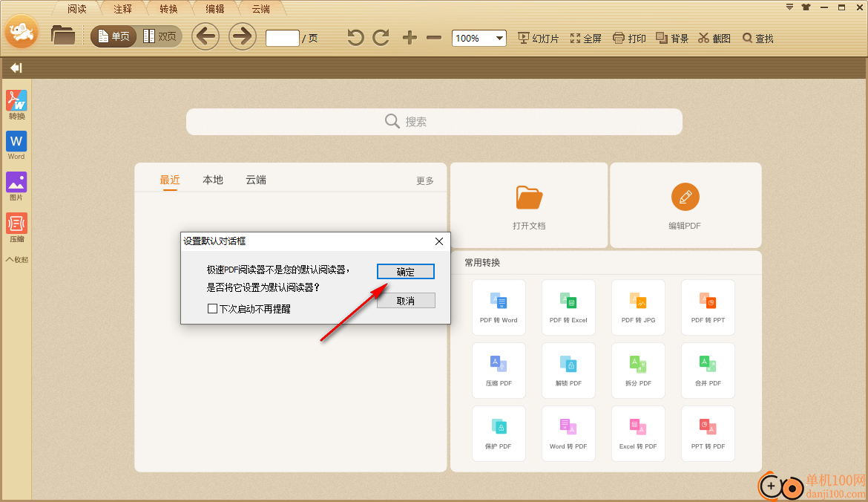Viewport: 868px width, 502px height.
Task: Zoom out with the minus icon
Action: [x=434, y=38]
